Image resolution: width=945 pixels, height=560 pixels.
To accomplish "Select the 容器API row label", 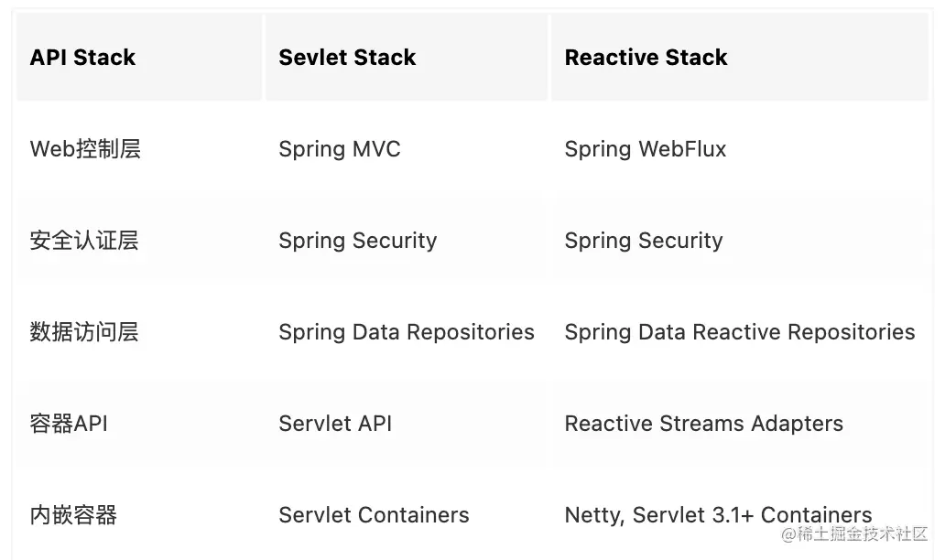I will [x=69, y=424].
